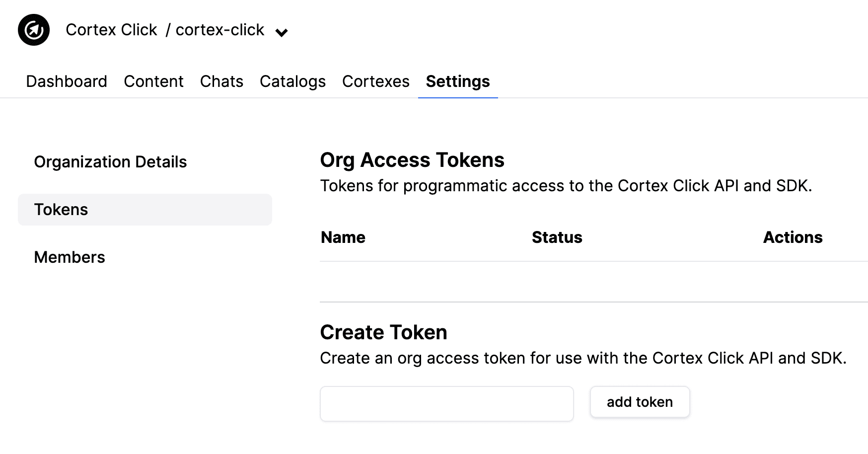The width and height of the screenshot is (868, 454).
Task: Switch to the Content tab
Action: point(153,81)
